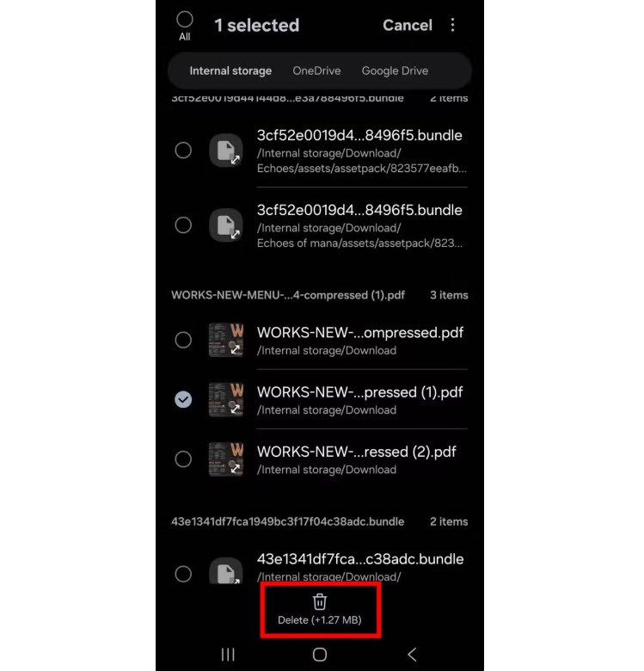Tap file icon of first 3cf52e0019d4 bundle
This screenshot has height=671, width=644.
pos(226,151)
